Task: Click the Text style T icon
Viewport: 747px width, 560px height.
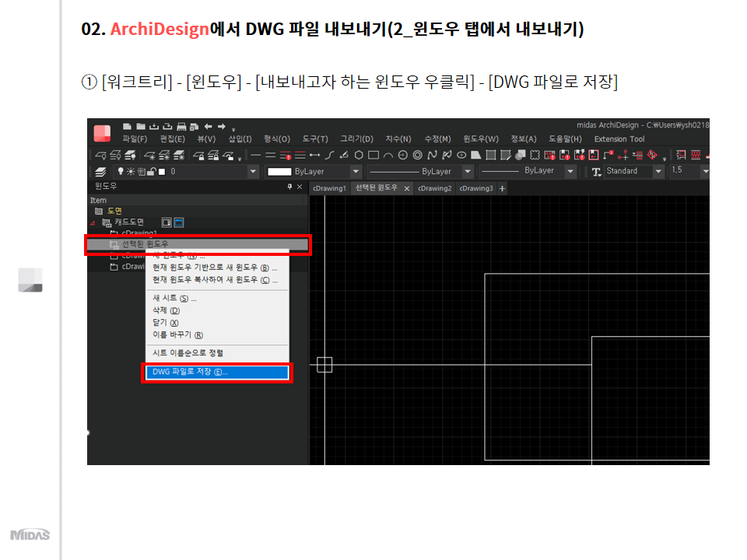Action: coord(596,172)
